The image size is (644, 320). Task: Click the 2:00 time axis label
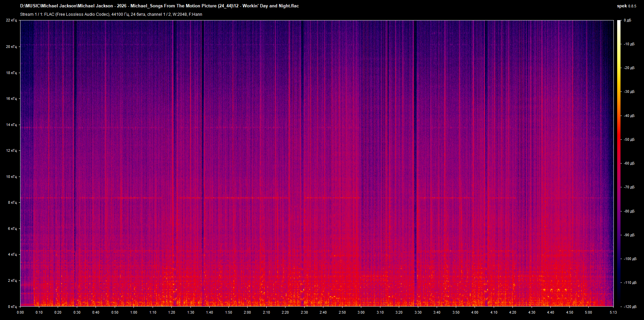[x=247, y=312]
